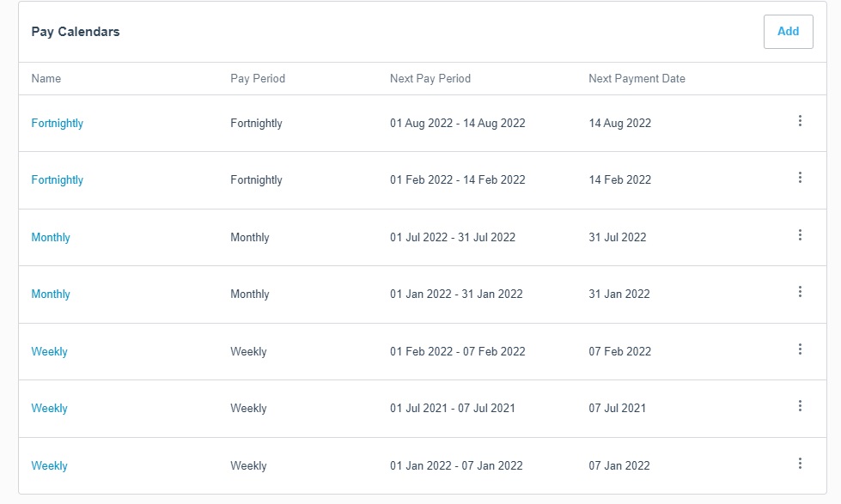Open kebab menu for Monthly 31 Jan 2022 row
Viewport: 841px width, 504px height.
pyautogui.click(x=800, y=293)
